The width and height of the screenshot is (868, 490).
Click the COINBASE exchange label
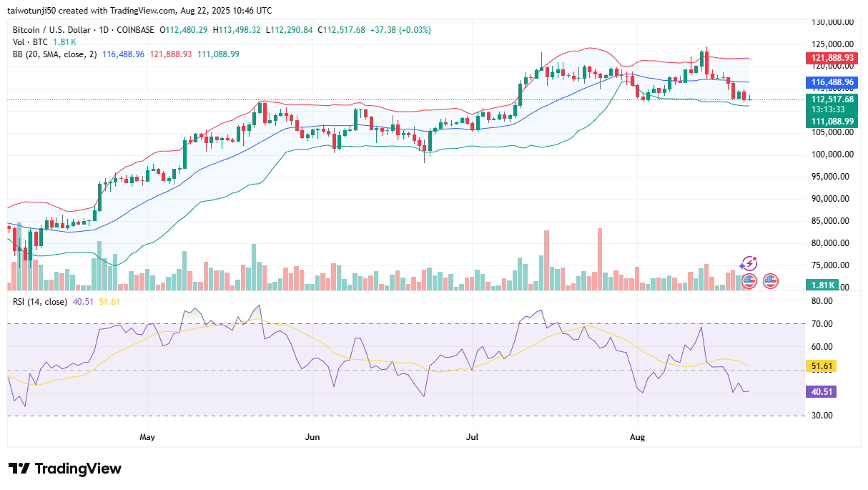(137, 30)
